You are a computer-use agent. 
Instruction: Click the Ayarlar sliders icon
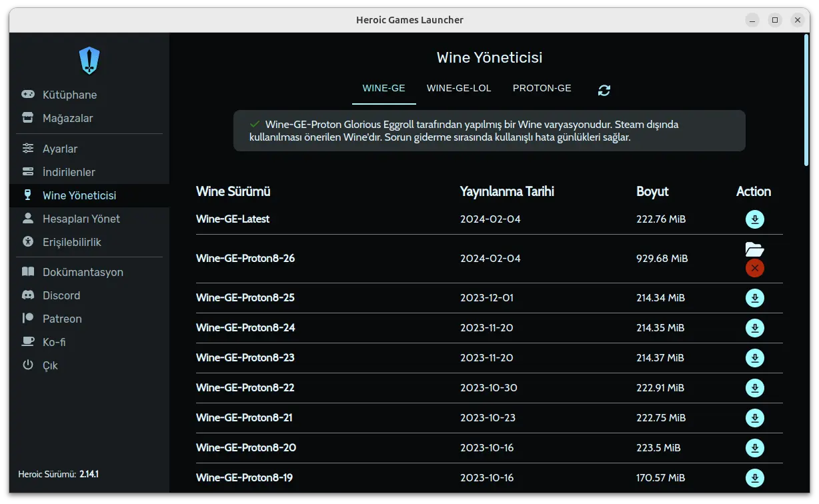click(x=28, y=148)
